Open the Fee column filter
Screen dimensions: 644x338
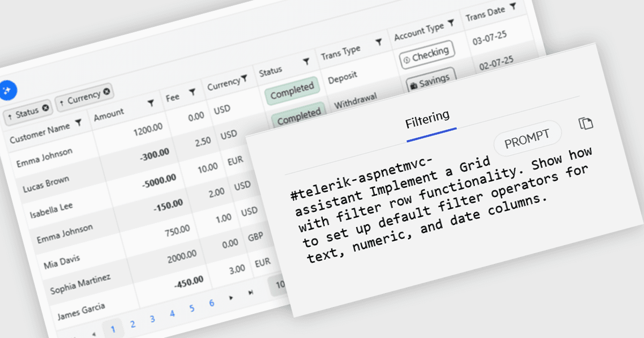(x=192, y=93)
